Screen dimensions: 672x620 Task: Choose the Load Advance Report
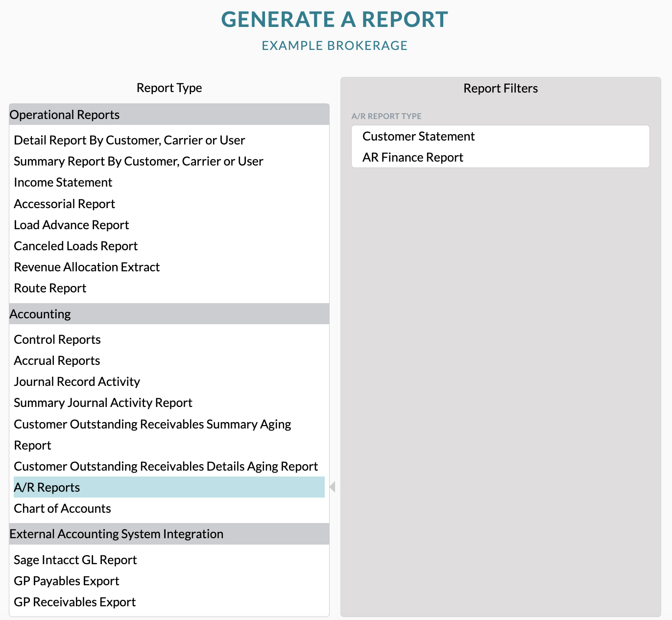click(71, 225)
